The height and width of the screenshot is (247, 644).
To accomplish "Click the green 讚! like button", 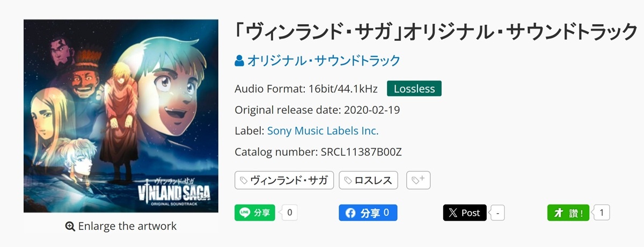I will pos(568,213).
